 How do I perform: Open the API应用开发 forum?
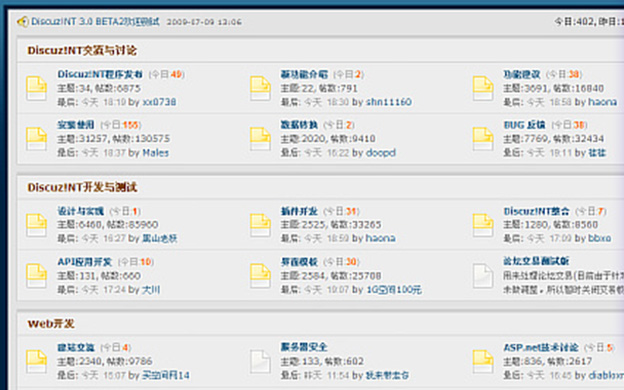(x=85, y=262)
